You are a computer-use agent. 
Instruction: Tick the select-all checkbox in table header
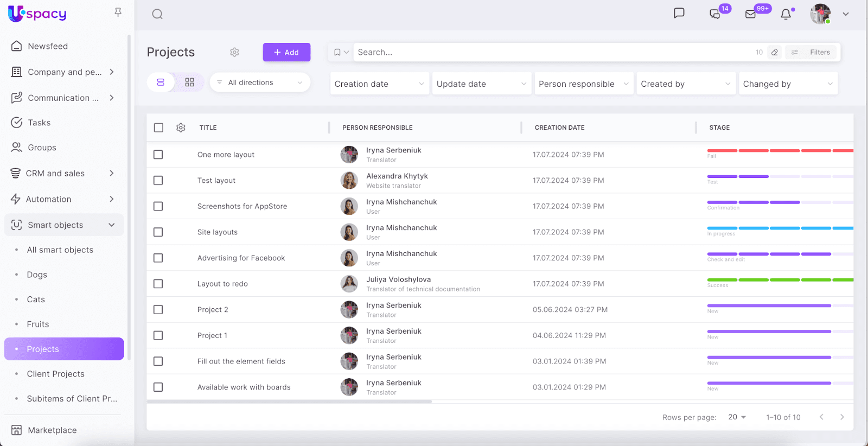pyautogui.click(x=158, y=128)
